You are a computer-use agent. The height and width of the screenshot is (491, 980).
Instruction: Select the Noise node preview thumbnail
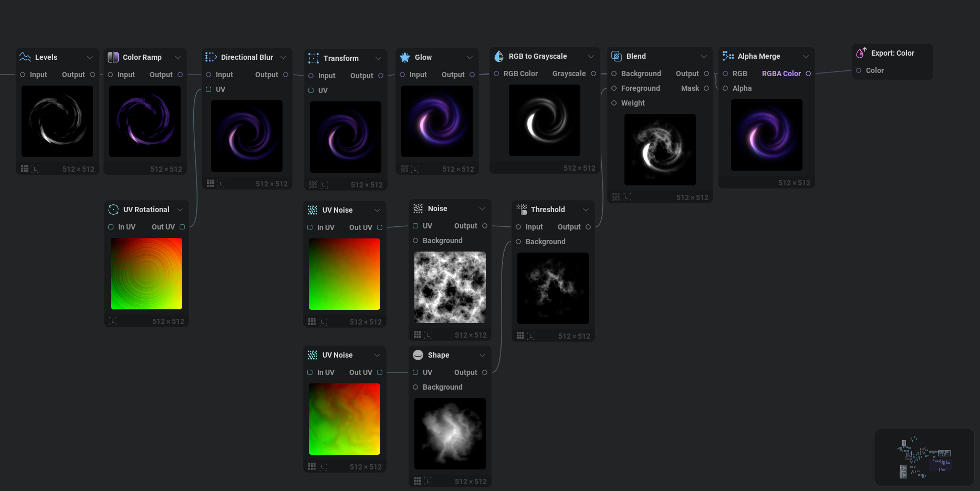coord(450,287)
